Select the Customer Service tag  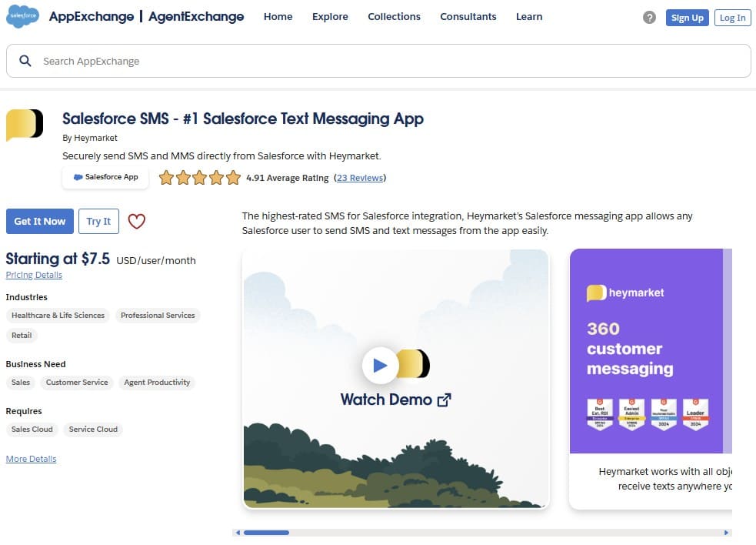pyautogui.click(x=77, y=383)
